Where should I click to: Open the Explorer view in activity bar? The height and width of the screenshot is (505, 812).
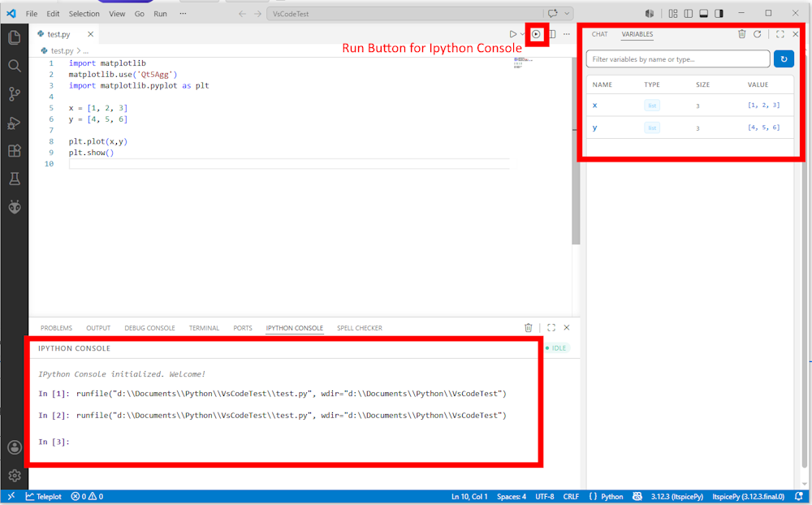(15, 37)
